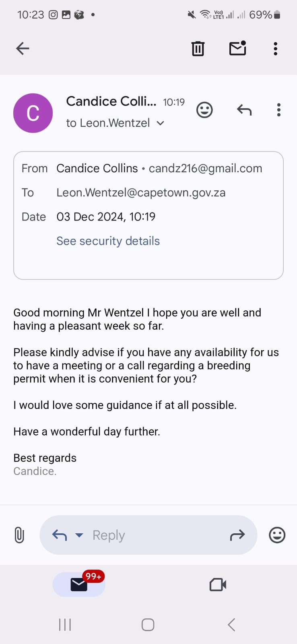The height and width of the screenshot is (644, 297).
Task: Switch to the Meet video camera tab
Action: click(218, 584)
